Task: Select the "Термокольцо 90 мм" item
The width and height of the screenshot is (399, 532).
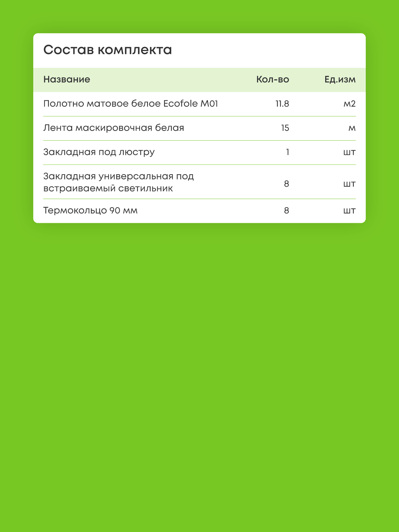Action: (90, 210)
